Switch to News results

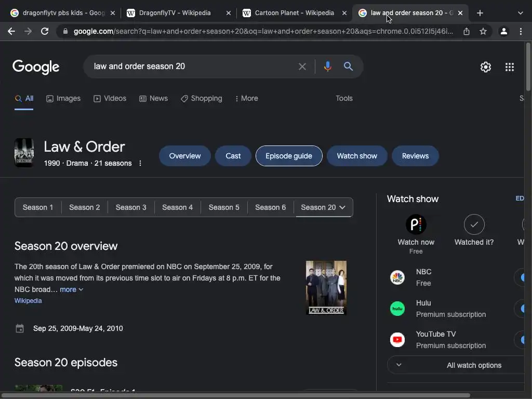click(x=153, y=98)
